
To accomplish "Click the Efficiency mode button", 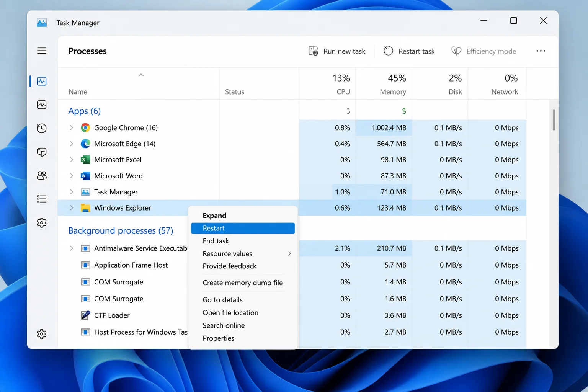I will tap(484, 51).
